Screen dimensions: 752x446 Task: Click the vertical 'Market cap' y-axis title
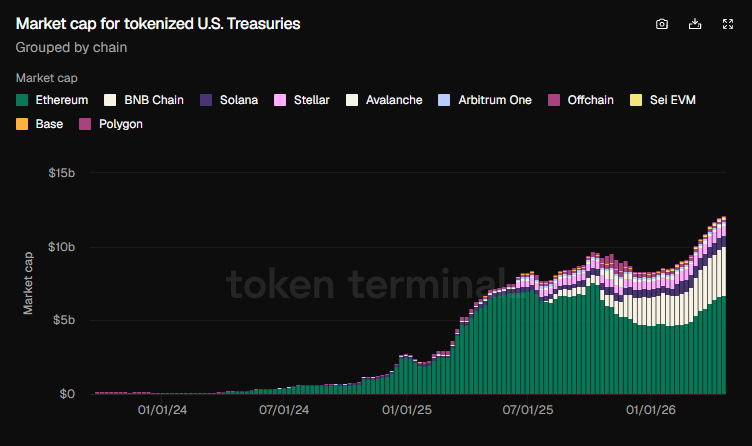[x=29, y=284]
